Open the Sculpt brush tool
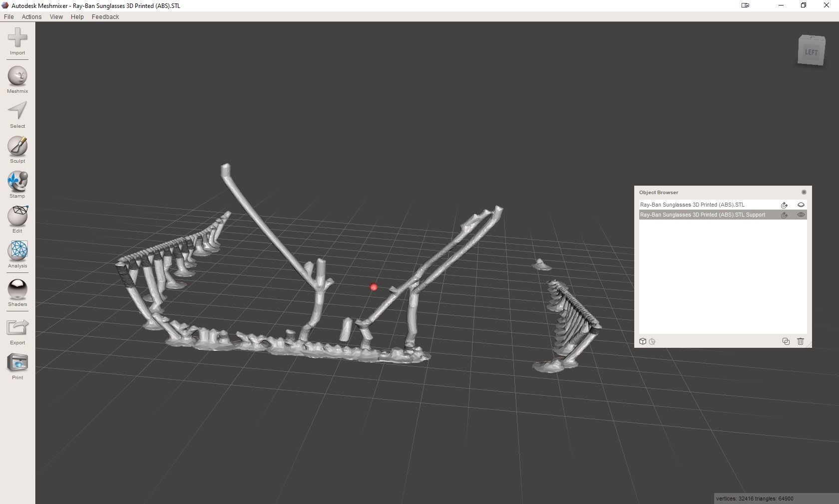Screen dimensions: 839x504 point(17,150)
